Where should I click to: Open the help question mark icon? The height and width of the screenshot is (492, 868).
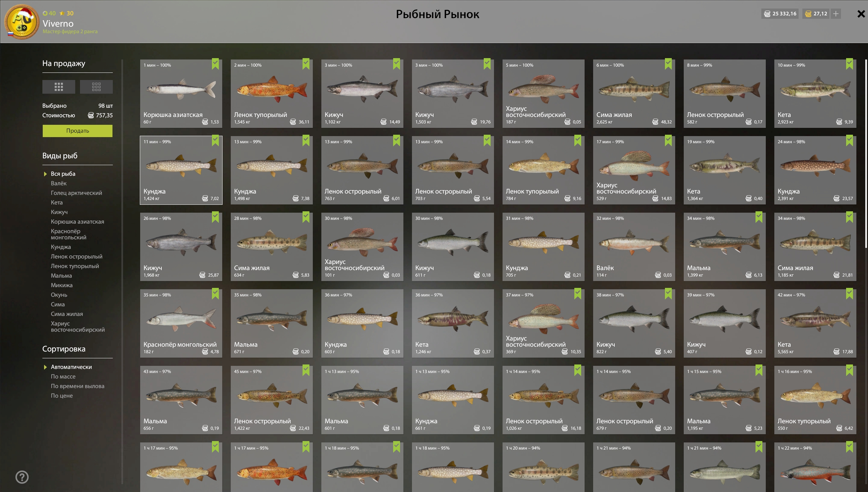22,477
